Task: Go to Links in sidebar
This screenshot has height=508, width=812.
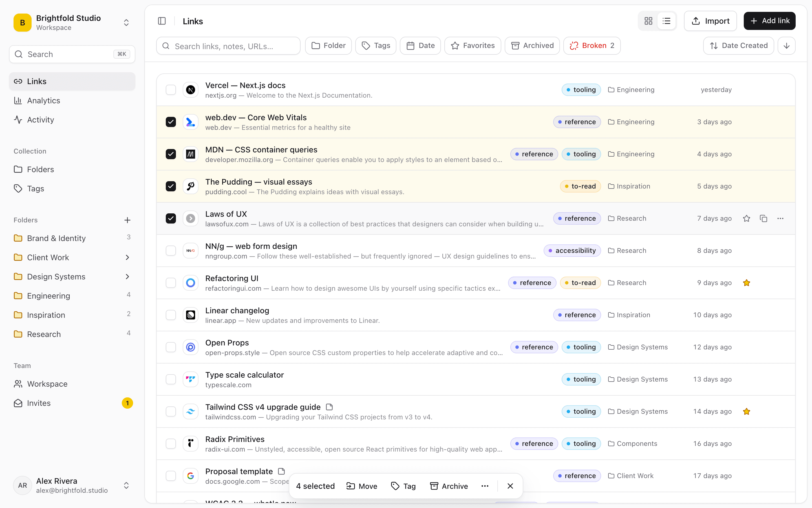Action: tap(72, 81)
